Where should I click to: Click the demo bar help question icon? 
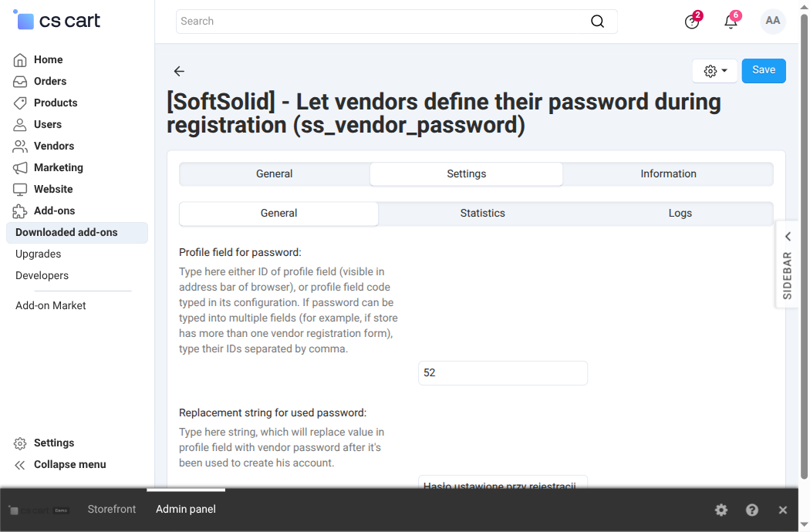(x=752, y=510)
